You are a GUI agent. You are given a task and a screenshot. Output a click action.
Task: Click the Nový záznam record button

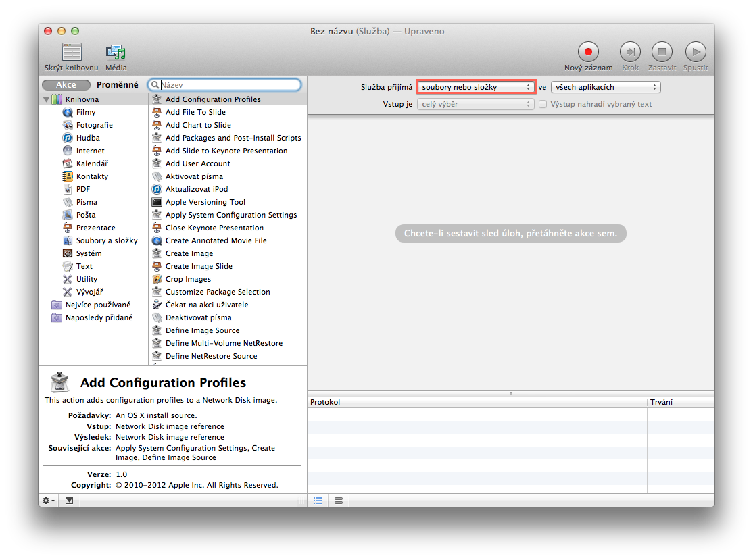coord(588,51)
